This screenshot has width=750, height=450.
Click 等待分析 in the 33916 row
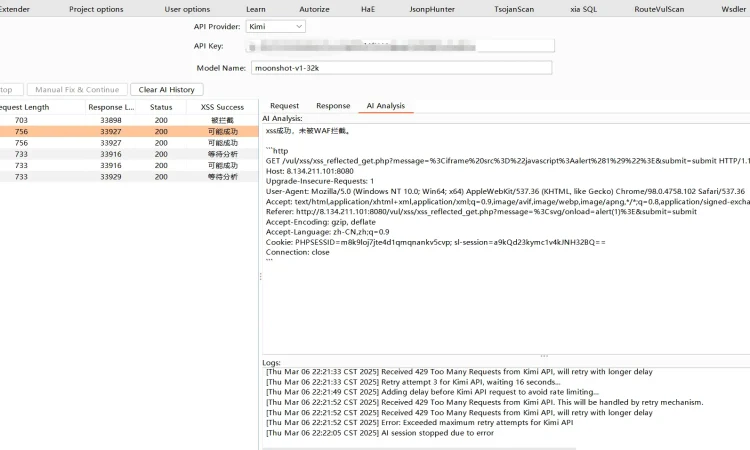coord(222,154)
